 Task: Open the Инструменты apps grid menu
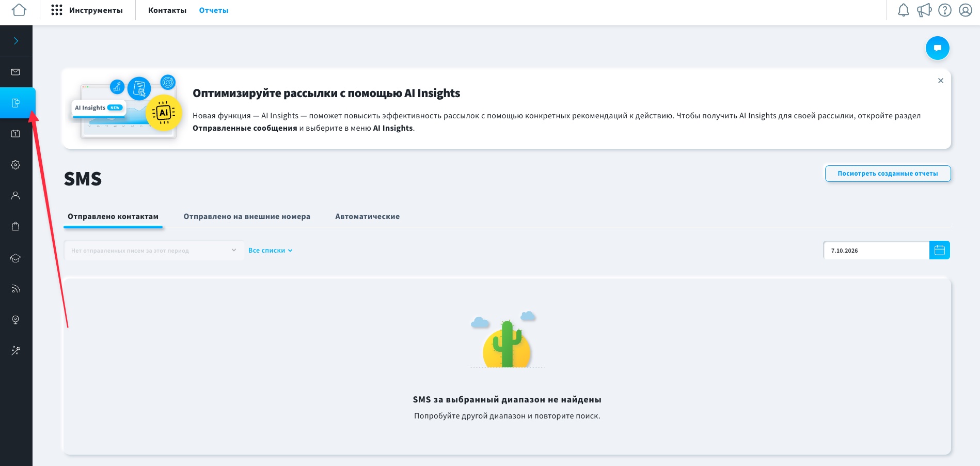click(87, 10)
